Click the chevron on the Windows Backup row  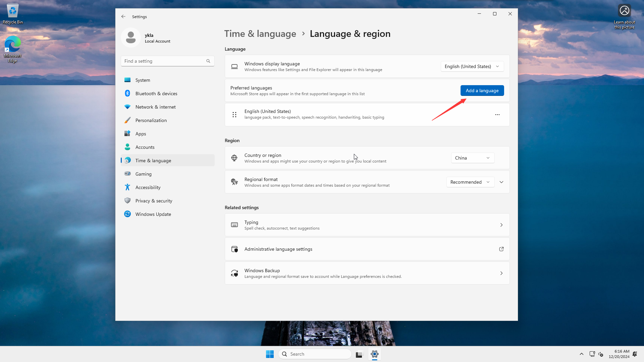(501, 273)
